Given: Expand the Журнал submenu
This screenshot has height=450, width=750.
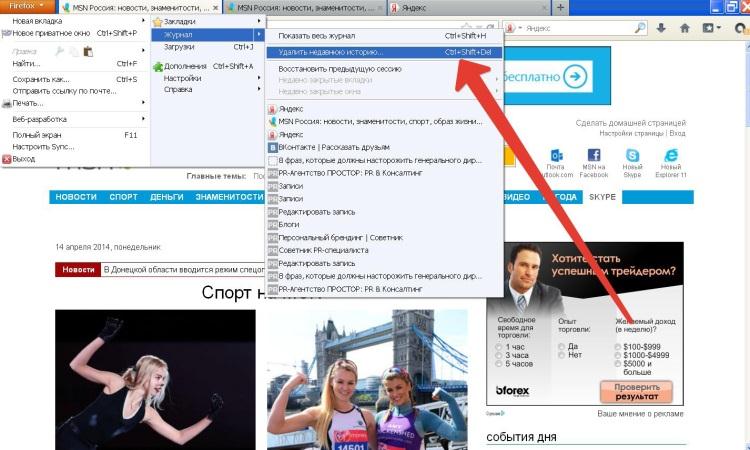Looking at the screenshot, I should [259, 34].
